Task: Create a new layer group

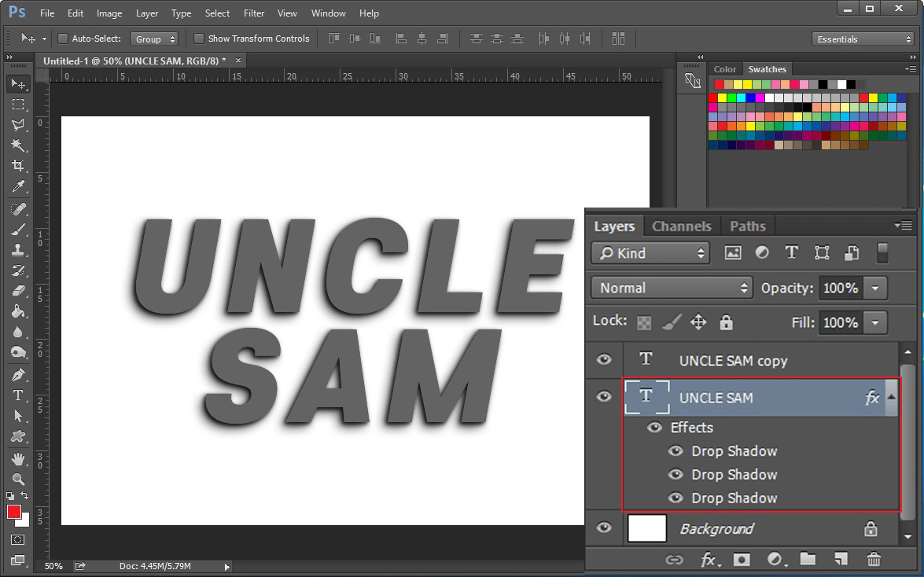Action: [x=808, y=559]
